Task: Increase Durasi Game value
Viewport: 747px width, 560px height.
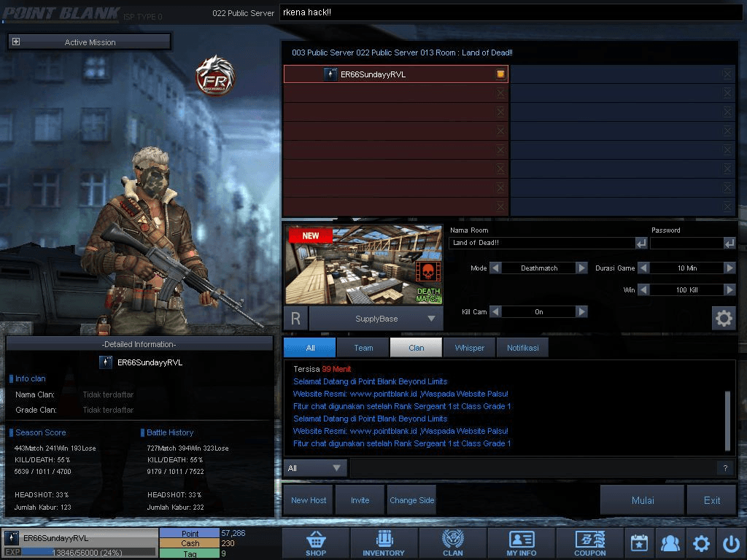Action: point(729,268)
